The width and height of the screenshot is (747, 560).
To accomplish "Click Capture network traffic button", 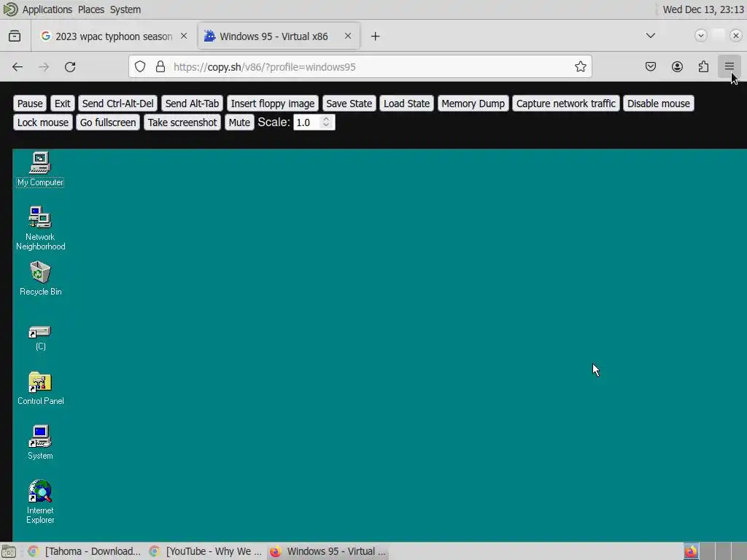I will tap(566, 104).
